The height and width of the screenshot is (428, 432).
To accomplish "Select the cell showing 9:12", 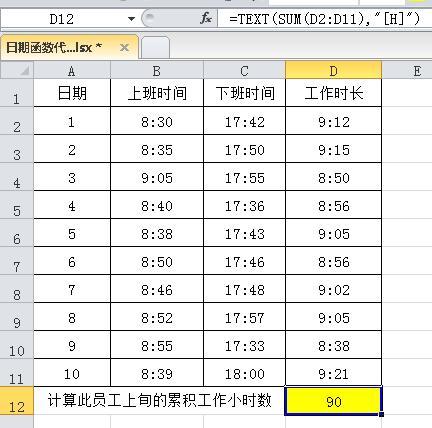I will click(x=334, y=121).
